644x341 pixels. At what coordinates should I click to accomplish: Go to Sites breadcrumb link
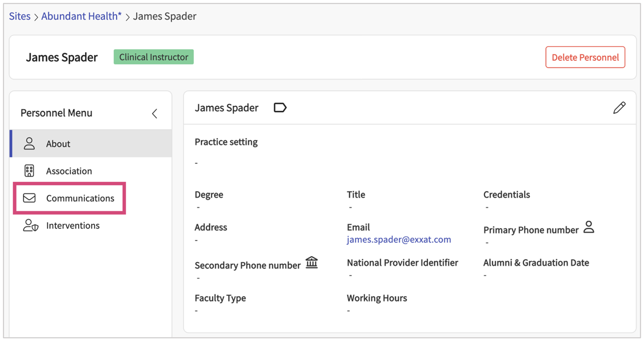[20, 16]
